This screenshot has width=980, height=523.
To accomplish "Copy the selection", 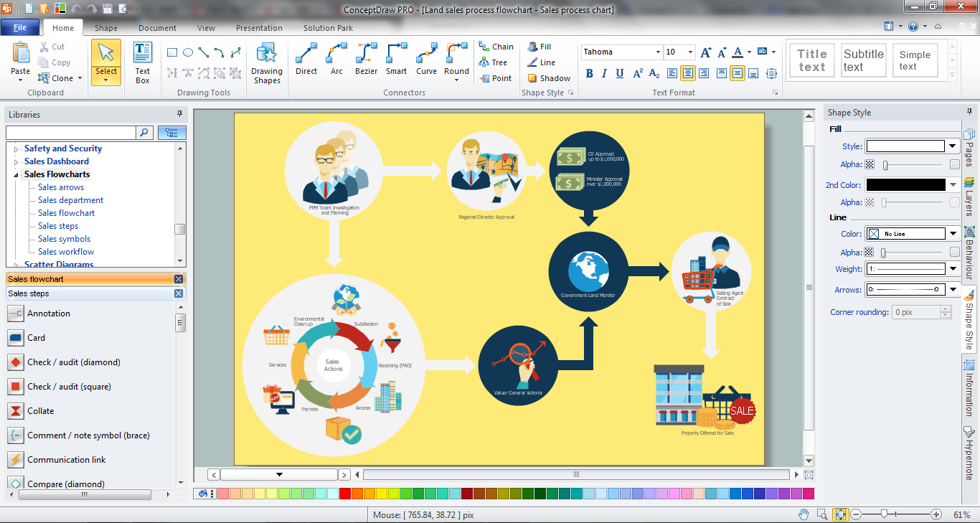I will tap(55, 62).
